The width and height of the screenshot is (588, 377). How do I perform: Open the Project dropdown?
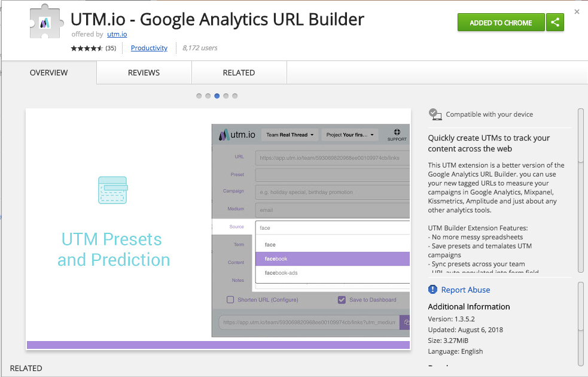coord(349,135)
